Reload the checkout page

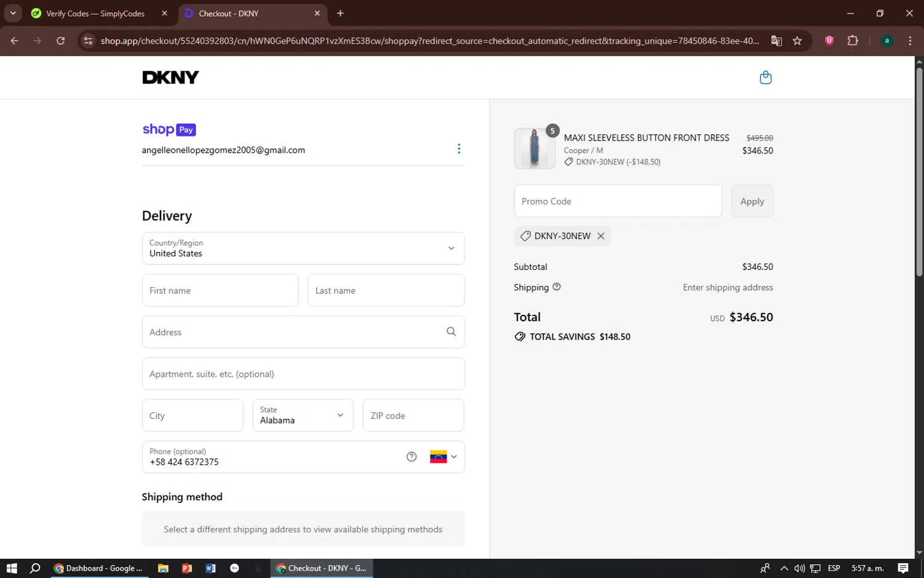60,41
